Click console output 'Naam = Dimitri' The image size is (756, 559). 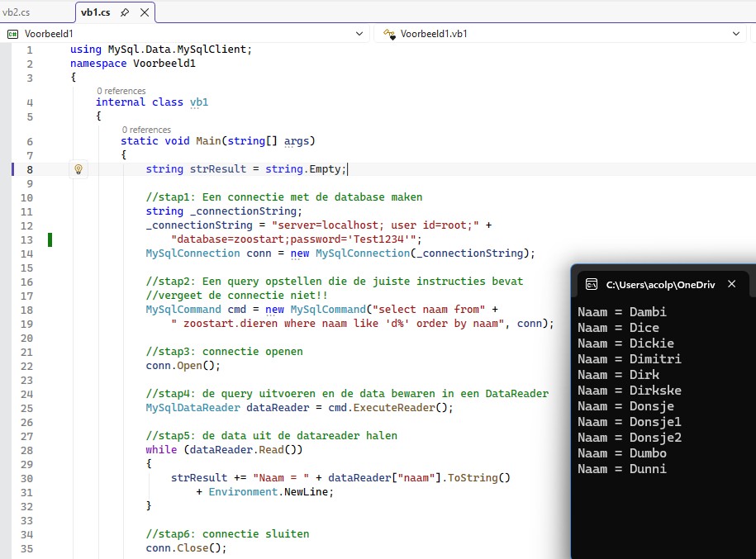(x=630, y=359)
